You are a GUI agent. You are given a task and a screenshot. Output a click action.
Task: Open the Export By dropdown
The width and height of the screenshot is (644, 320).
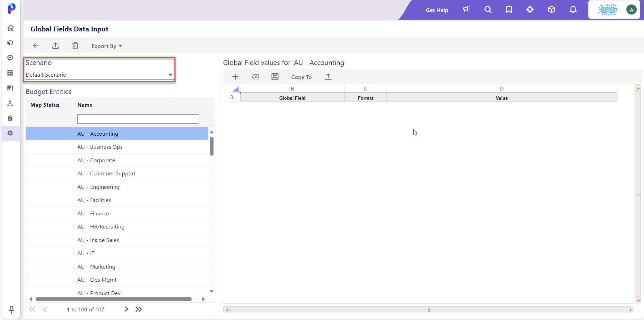tap(107, 46)
